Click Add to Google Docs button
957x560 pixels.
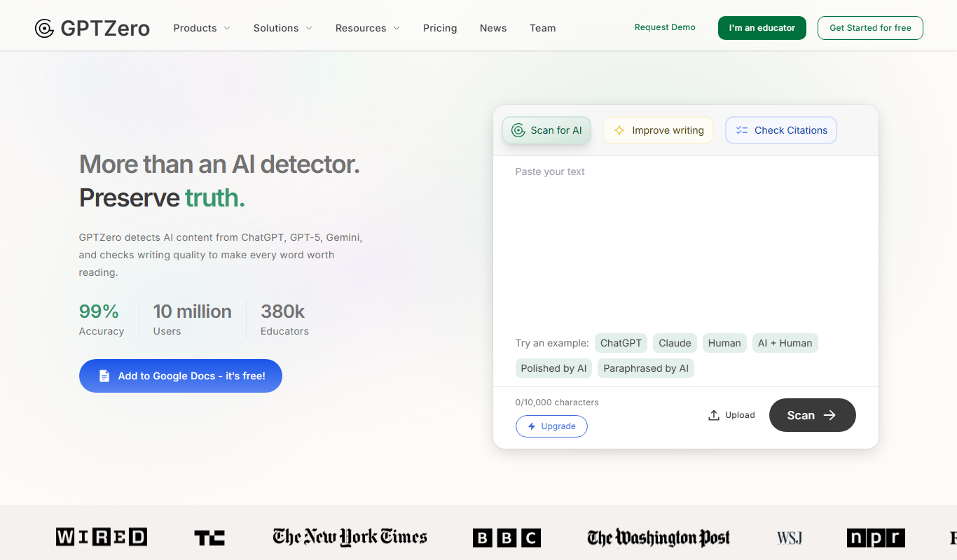coord(181,376)
